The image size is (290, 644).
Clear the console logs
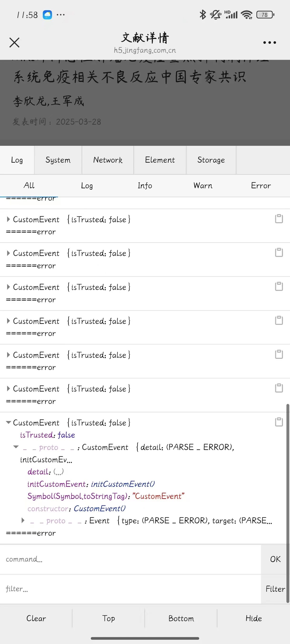(x=36, y=618)
